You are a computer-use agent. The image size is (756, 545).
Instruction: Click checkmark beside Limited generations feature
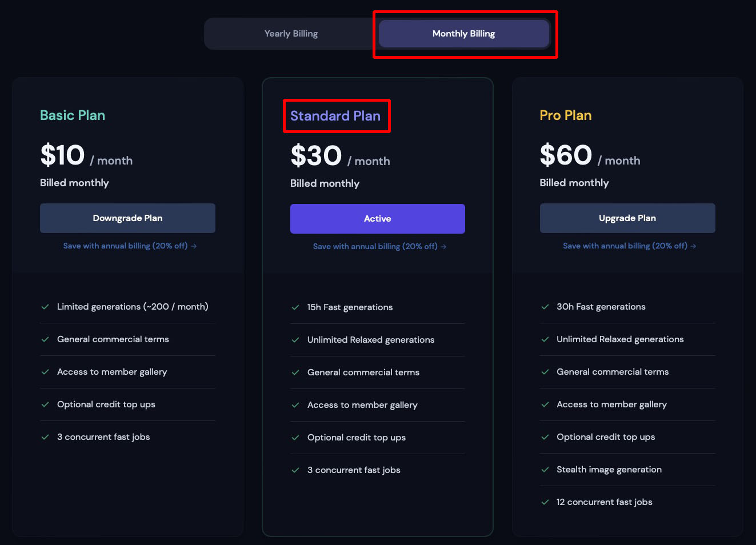[45, 306]
